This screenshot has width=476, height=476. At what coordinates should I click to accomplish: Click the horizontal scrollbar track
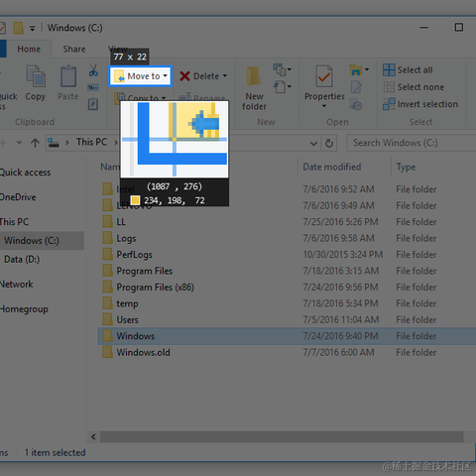tap(282, 436)
